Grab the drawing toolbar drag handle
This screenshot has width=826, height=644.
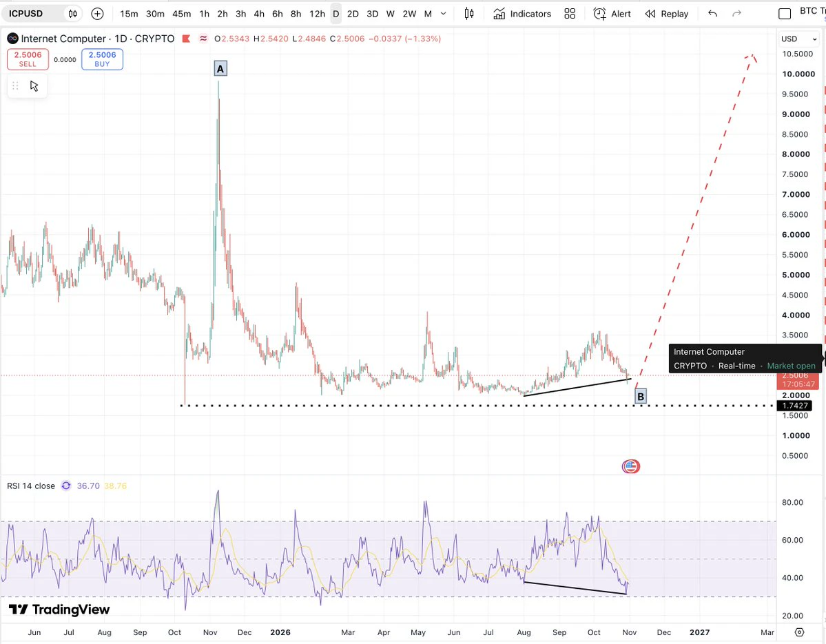(x=15, y=86)
